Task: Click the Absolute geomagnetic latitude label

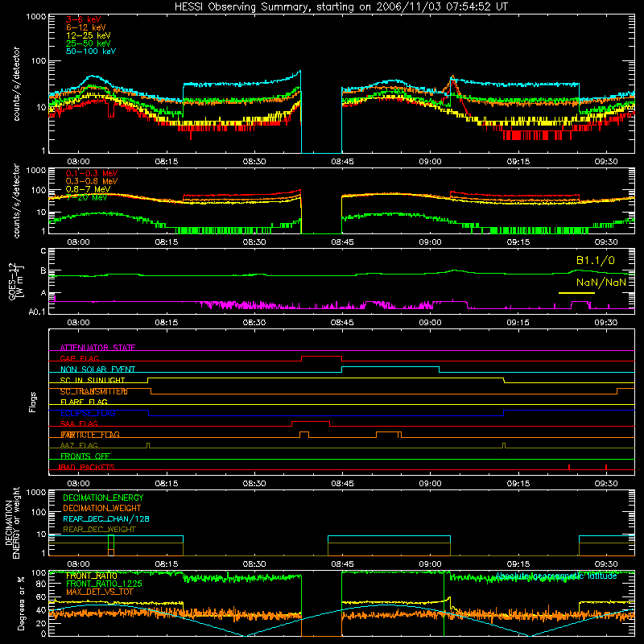Action: click(556, 576)
